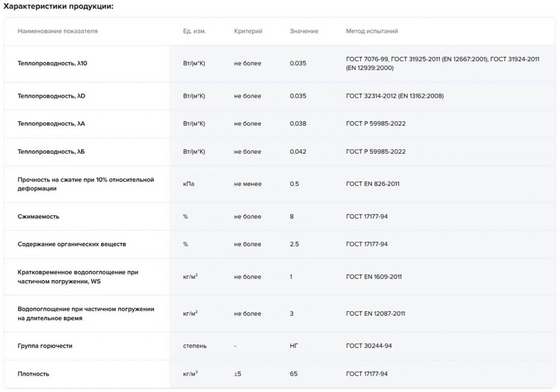Click the "НГ" flammability group value

point(294,346)
